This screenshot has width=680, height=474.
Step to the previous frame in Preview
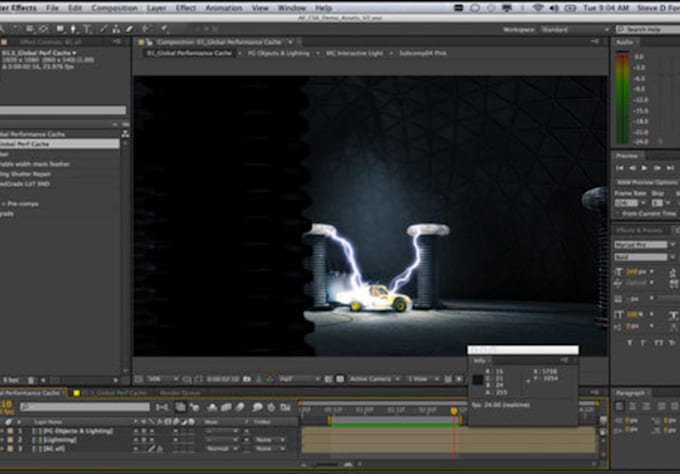[x=632, y=168]
